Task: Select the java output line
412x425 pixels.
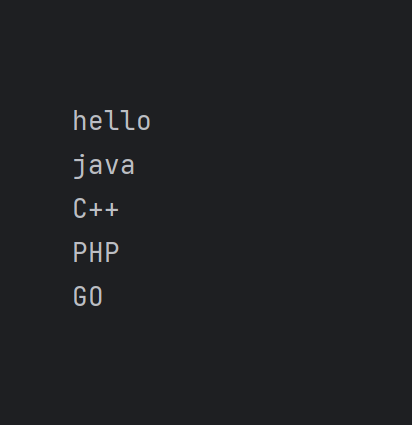Action: point(104,165)
